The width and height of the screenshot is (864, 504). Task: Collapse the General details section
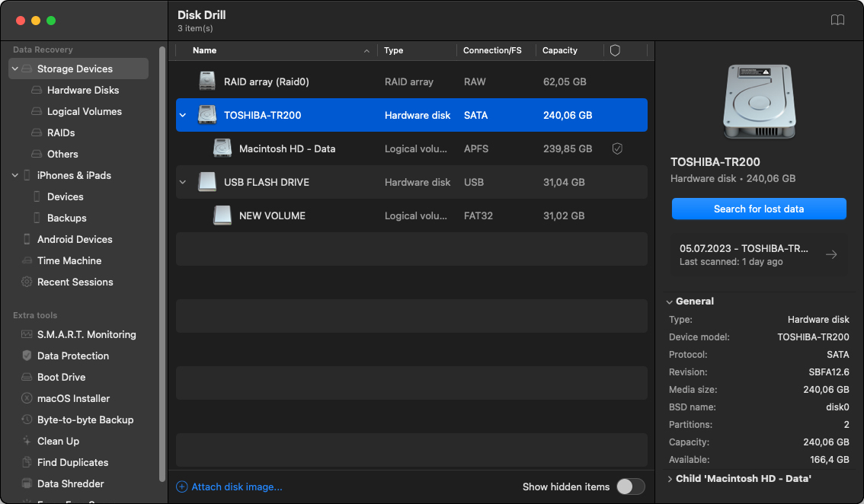tap(670, 301)
